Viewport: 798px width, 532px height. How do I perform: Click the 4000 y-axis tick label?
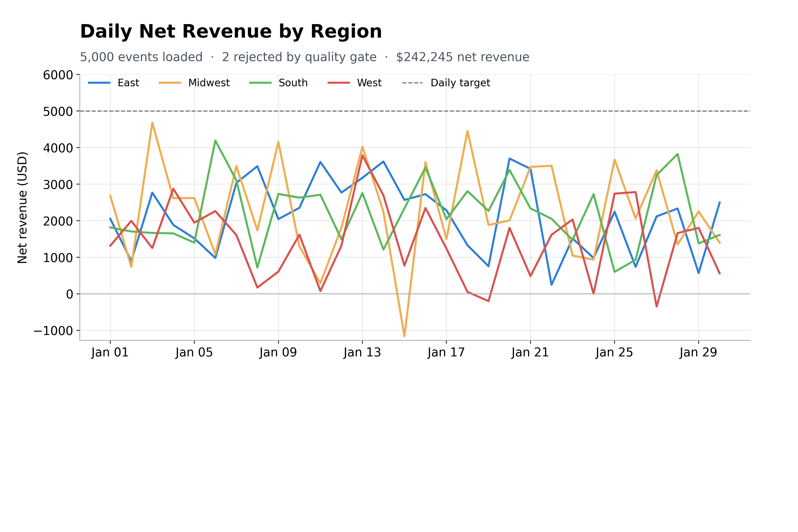point(58,148)
